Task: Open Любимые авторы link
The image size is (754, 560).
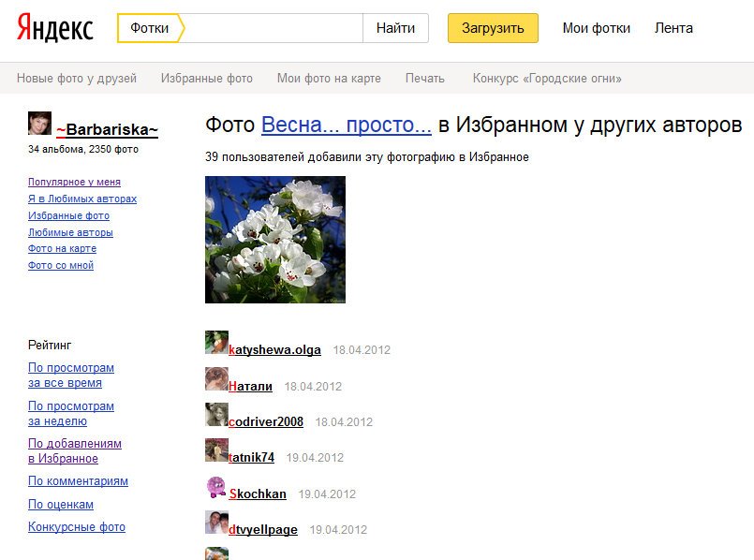Action: point(70,232)
